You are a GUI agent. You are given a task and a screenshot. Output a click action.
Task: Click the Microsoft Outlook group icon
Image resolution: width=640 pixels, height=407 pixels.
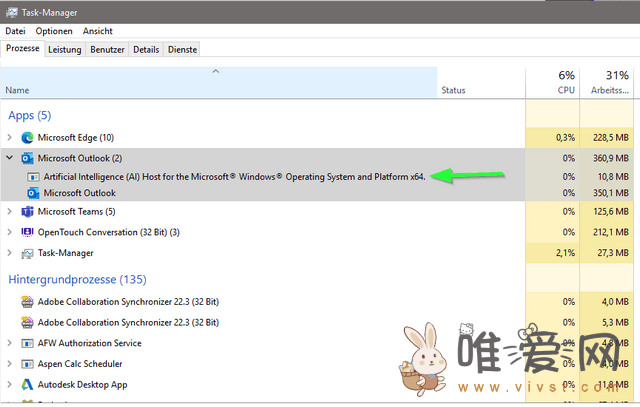pos(27,158)
